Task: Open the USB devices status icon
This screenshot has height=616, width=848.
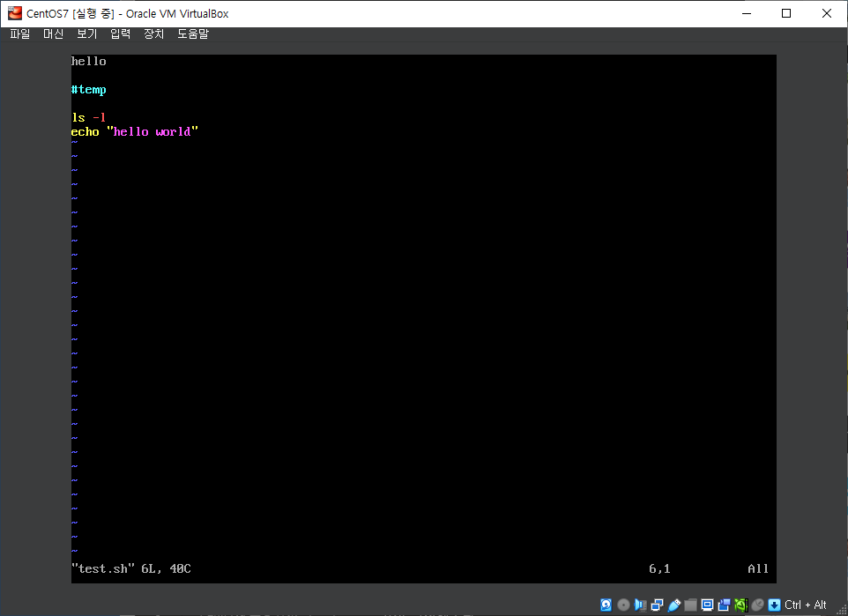Action: point(674,605)
